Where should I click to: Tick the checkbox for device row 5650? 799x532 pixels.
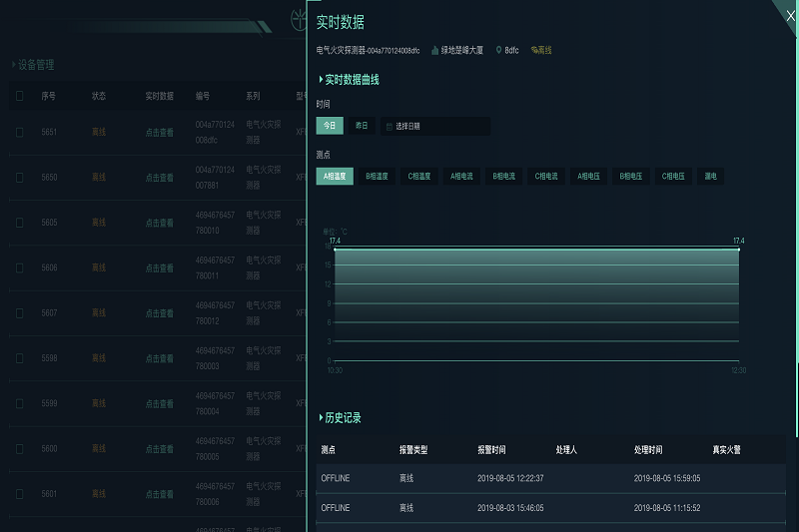tap(19, 177)
